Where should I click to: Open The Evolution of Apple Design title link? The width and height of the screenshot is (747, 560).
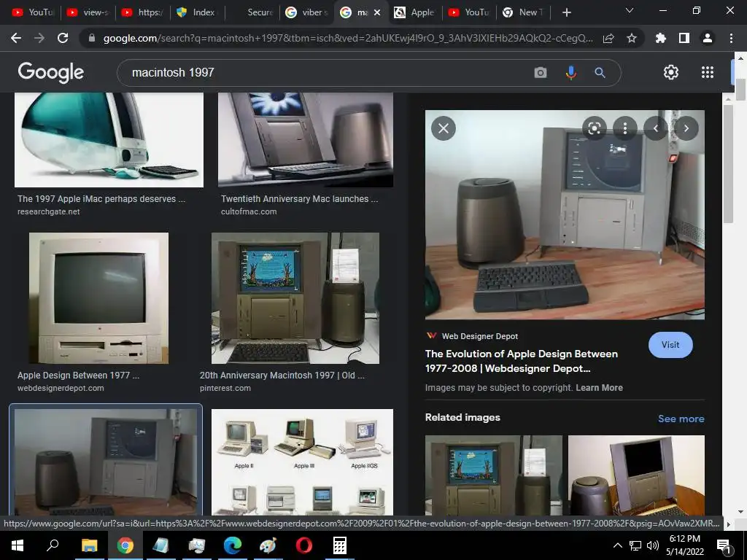(x=521, y=361)
